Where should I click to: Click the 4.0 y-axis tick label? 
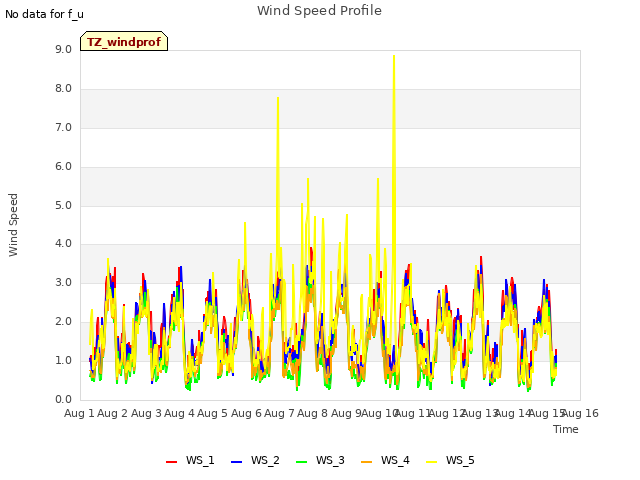(63, 244)
